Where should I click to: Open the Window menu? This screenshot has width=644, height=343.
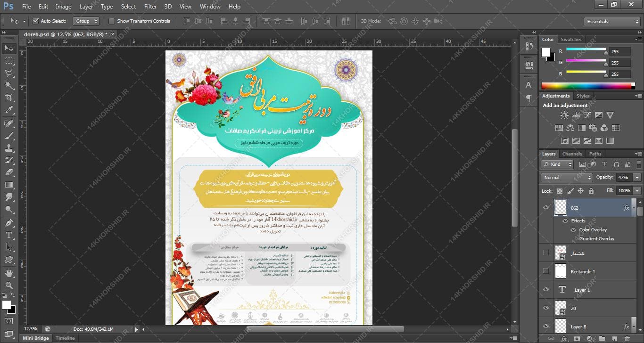[210, 7]
